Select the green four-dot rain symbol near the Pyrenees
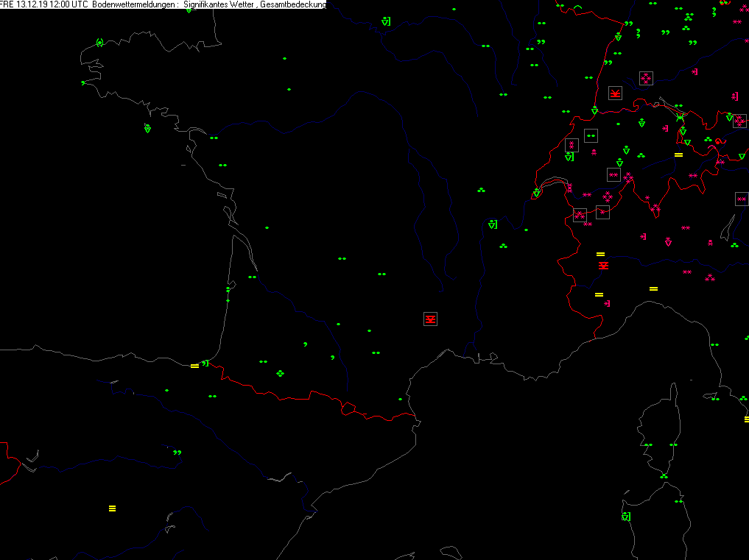Viewport: 749px width, 560px height. point(281,373)
